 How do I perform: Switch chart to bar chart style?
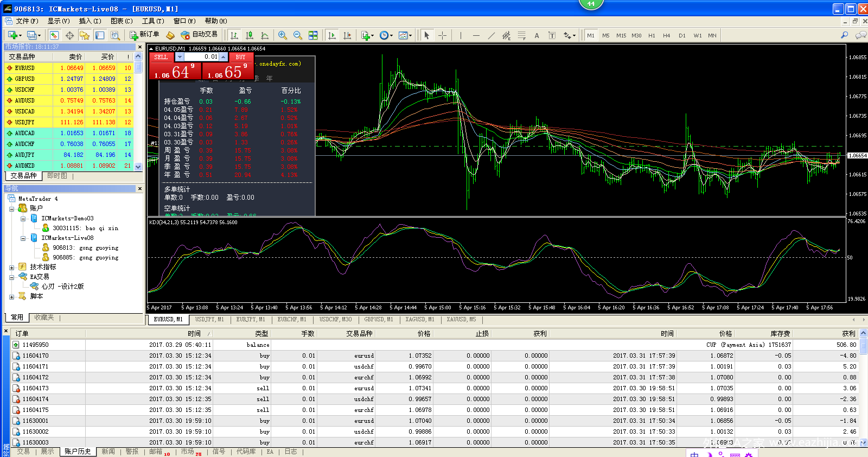(234, 35)
